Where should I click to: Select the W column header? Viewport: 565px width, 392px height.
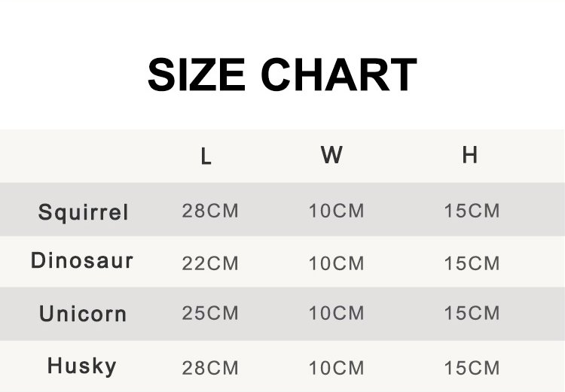[331, 156]
